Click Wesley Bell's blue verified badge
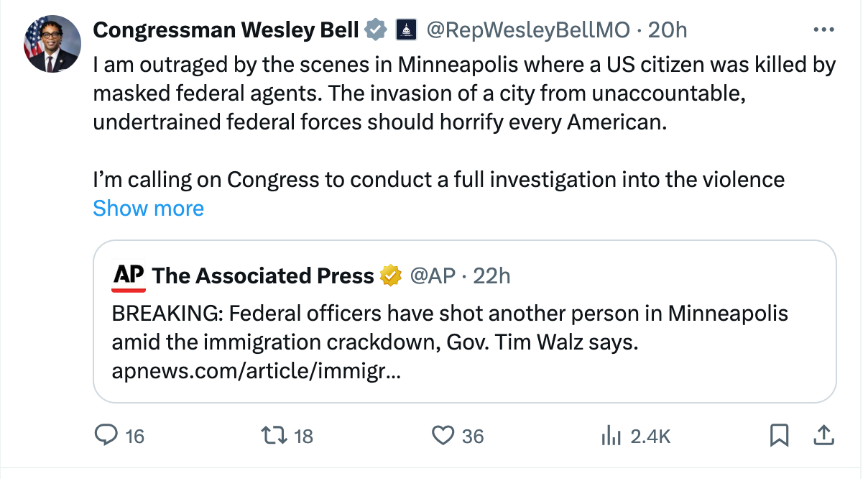 (374, 29)
